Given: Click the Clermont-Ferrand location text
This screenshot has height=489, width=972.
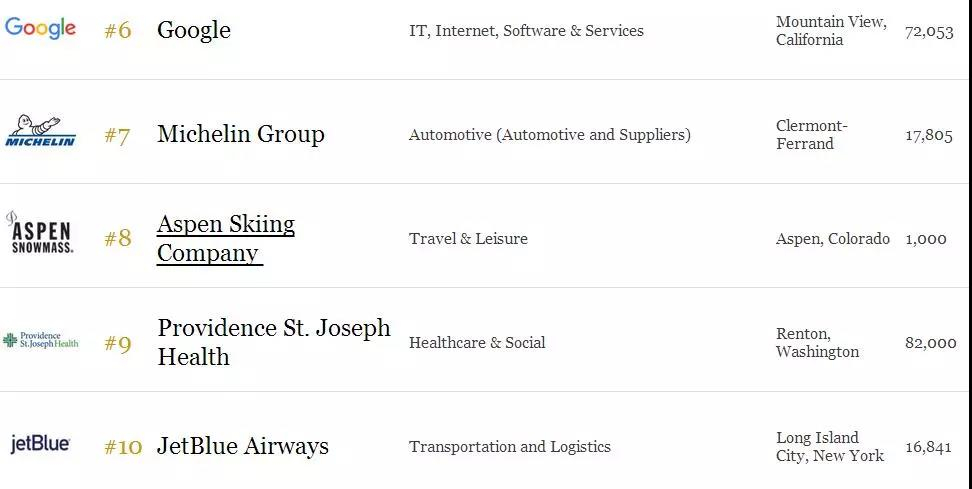Looking at the screenshot, I should tap(811, 134).
